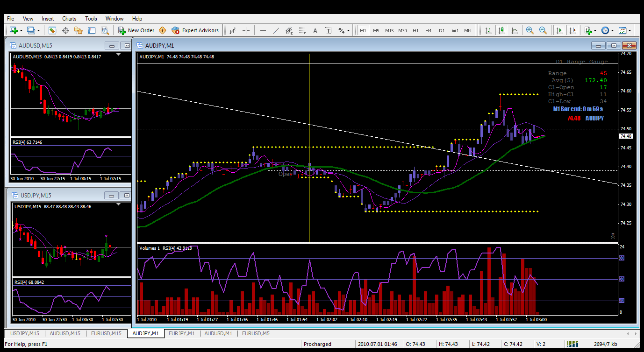This screenshot has width=644, height=352.
Task: Switch chart to candlestick display mode
Action: click(501, 30)
